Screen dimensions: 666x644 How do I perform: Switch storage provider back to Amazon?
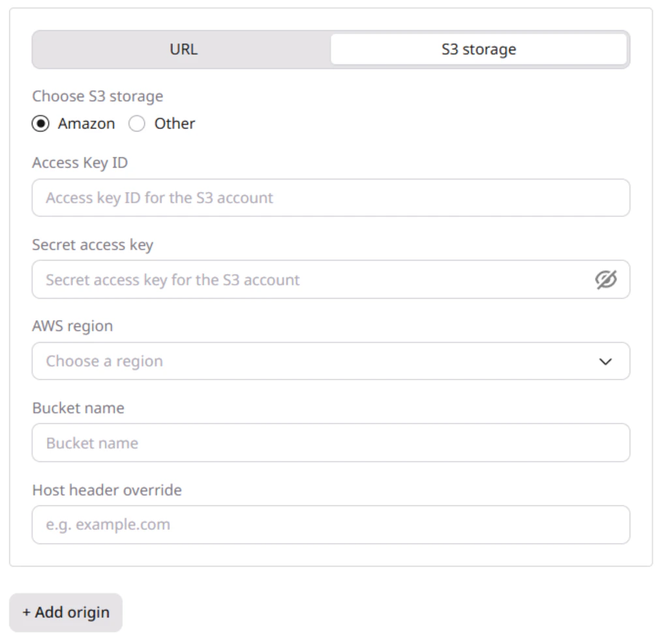[39, 123]
